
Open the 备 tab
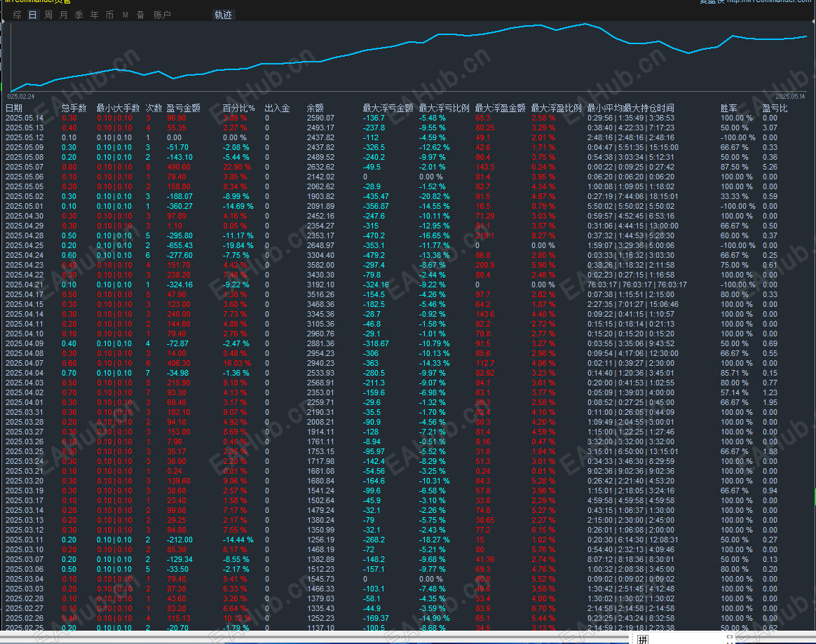(x=140, y=15)
